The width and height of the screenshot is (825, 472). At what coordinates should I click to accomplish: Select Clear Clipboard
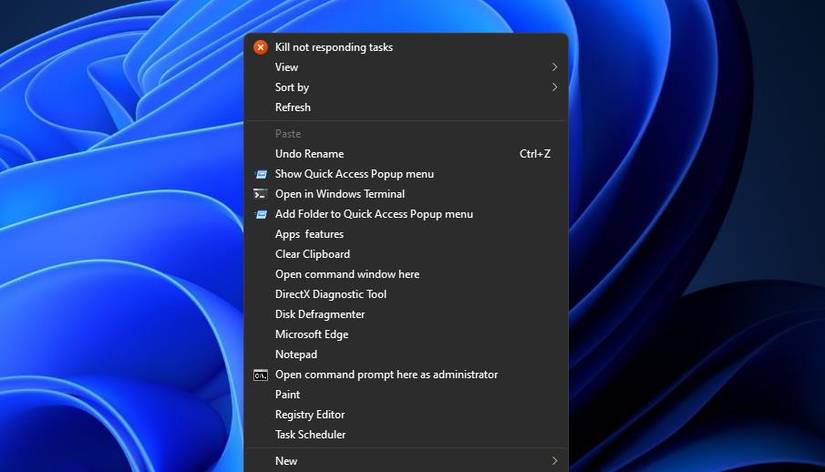click(406, 254)
